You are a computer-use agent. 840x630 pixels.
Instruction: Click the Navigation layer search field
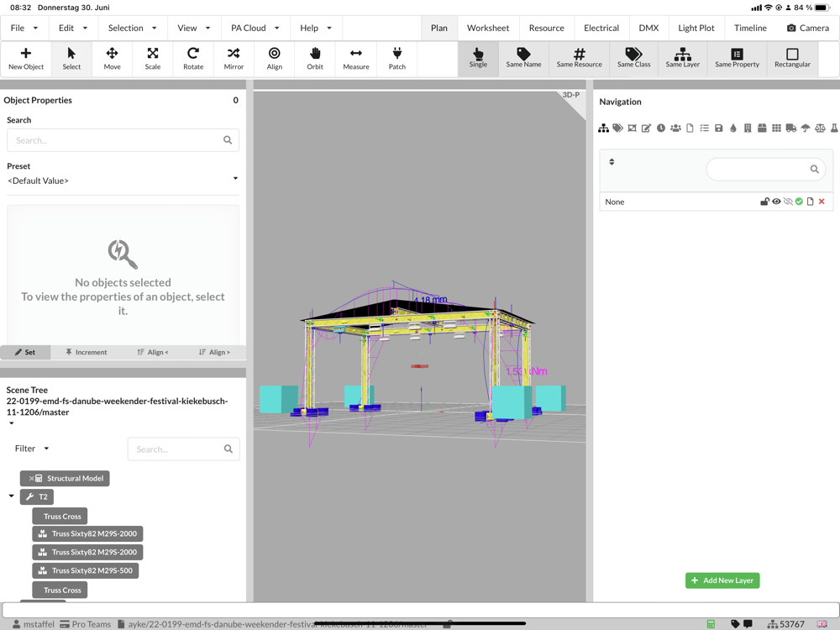click(766, 169)
